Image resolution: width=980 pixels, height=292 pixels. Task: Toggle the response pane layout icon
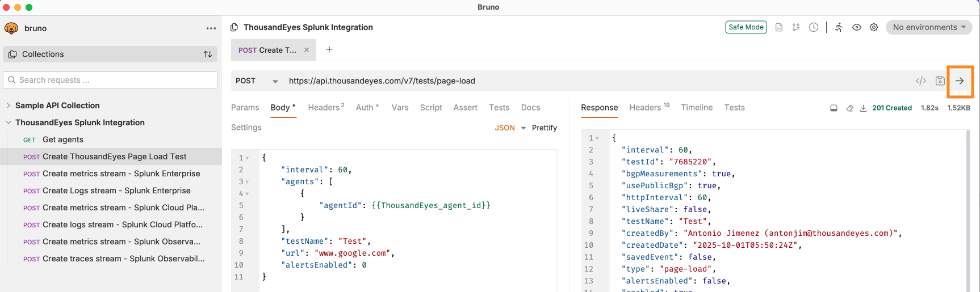[x=834, y=108]
